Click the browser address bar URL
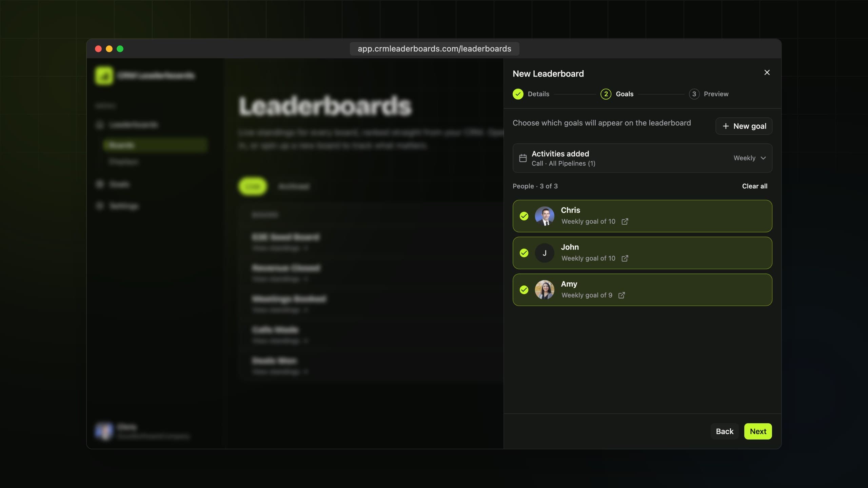The width and height of the screenshot is (868, 488). (x=434, y=49)
